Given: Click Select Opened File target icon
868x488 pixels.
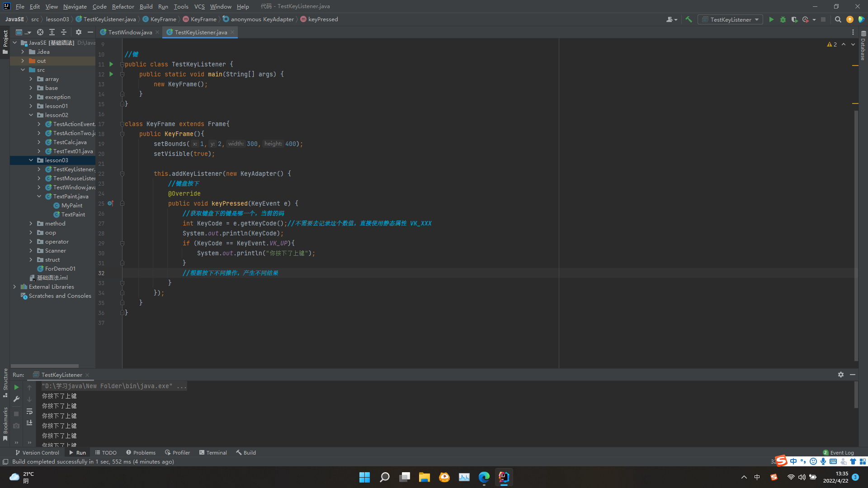Looking at the screenshot, I should [40, 32].
